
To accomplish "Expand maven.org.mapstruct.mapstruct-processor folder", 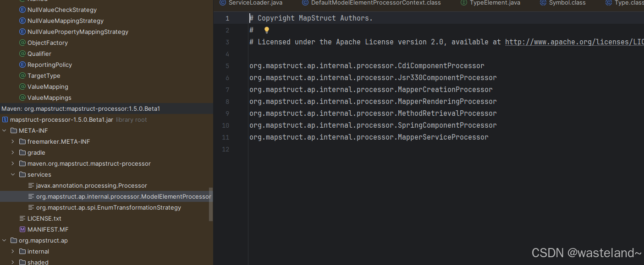I will pyautogui.click(x=13, y=163).
